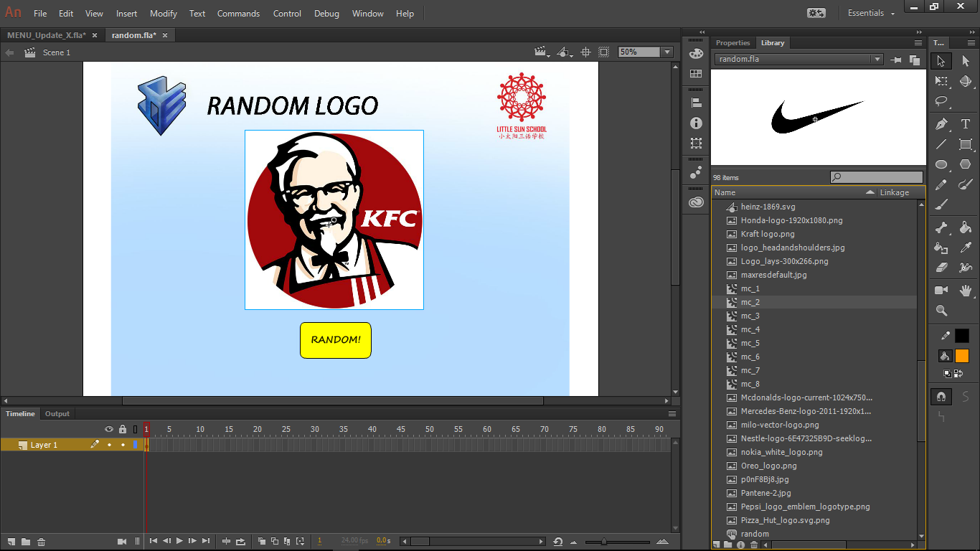980x551 pixels.
Task: Open the Color panel palette icon
Action: [x=695, y=53]
